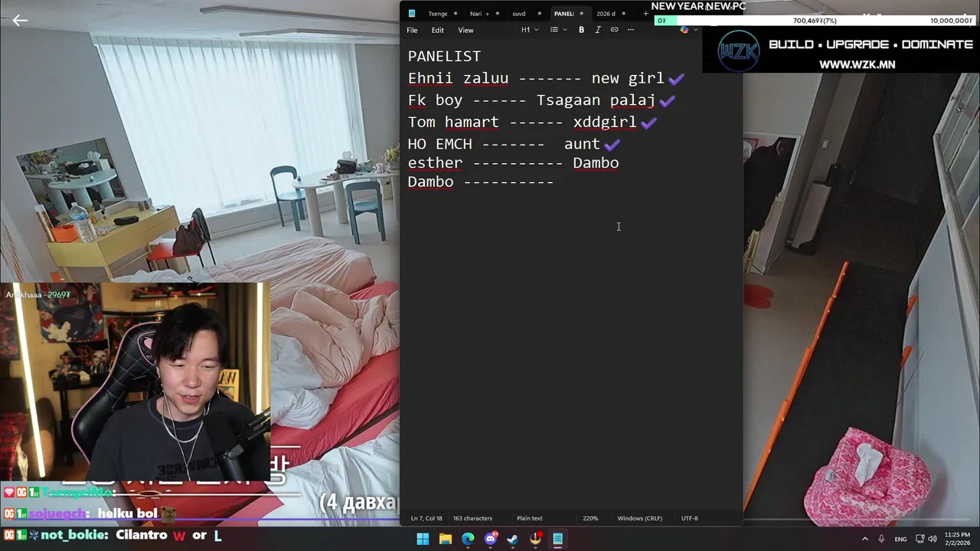The height and width of the screenshot is (551, 980).
Task: Open File Explorer from taskbar
Action: click(x=445, y=539)
